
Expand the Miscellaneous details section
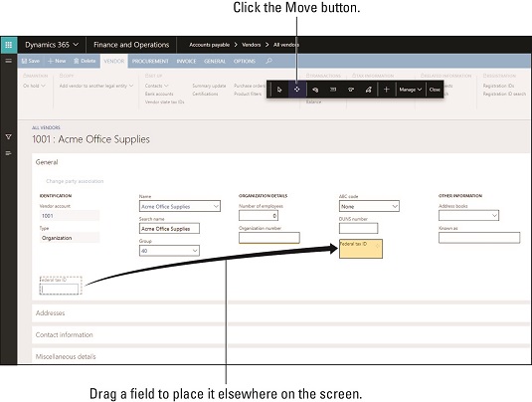281,356
